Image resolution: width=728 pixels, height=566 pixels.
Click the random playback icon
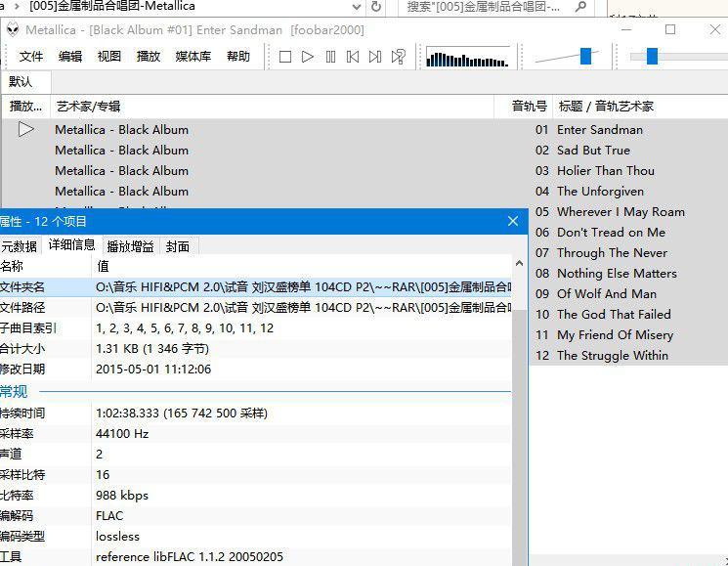click(399, 57)
